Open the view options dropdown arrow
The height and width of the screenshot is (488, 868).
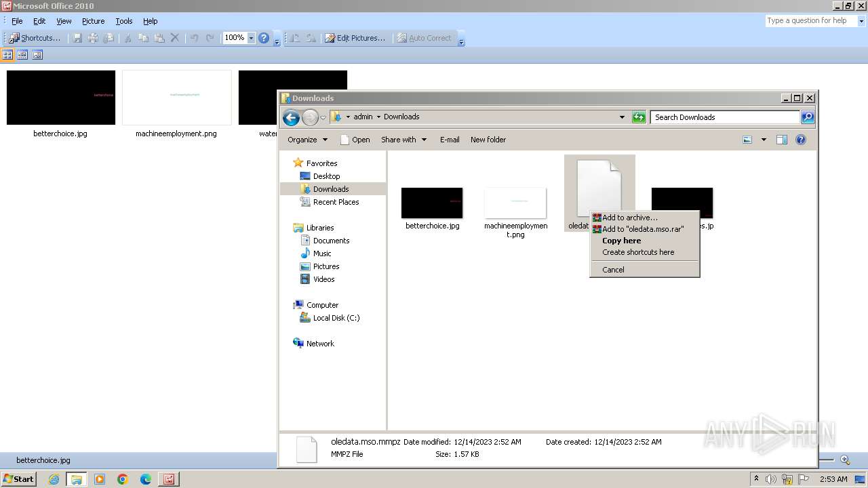[x=764, y=140]
